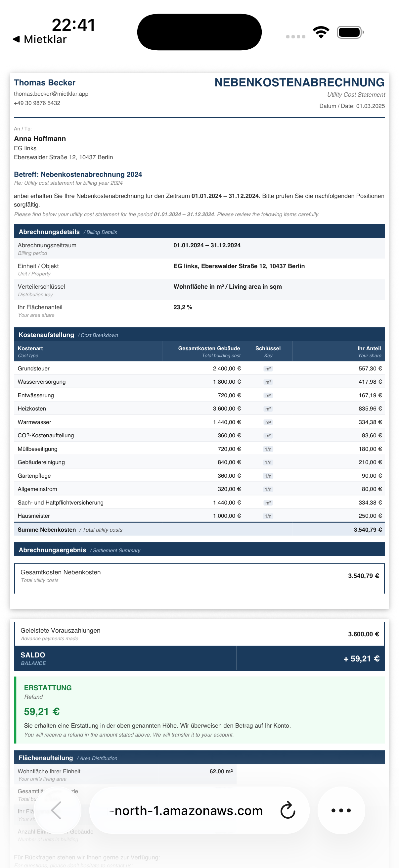399x868 pixels.
Task: Select the NEBENKOSTENABRECHNUNG title
Action: click(x=299, y=82)
